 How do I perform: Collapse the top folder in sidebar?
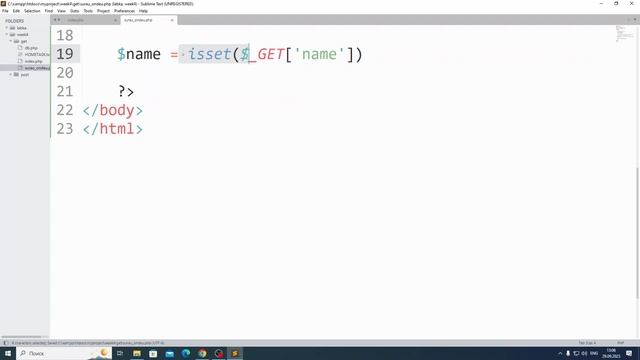coord(7,28)
